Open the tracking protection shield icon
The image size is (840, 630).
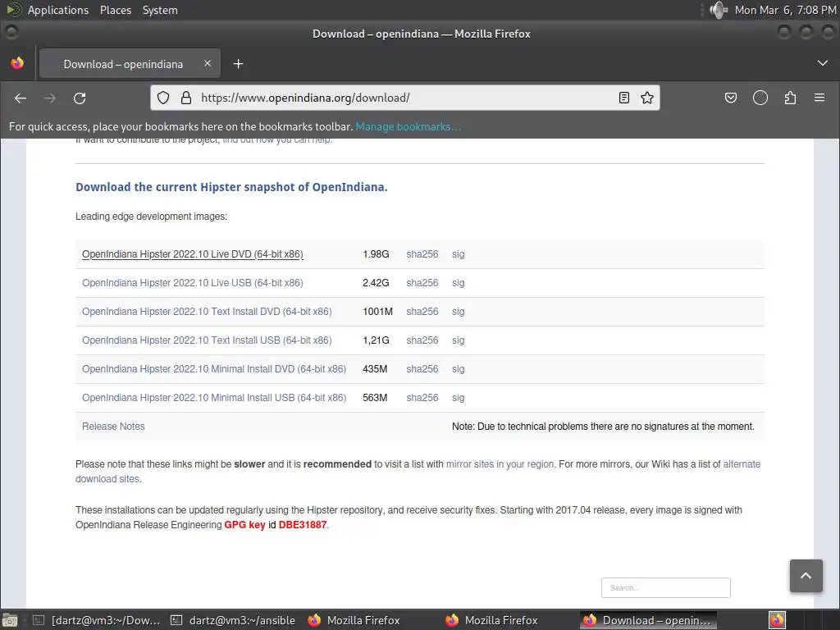[163, 98]
